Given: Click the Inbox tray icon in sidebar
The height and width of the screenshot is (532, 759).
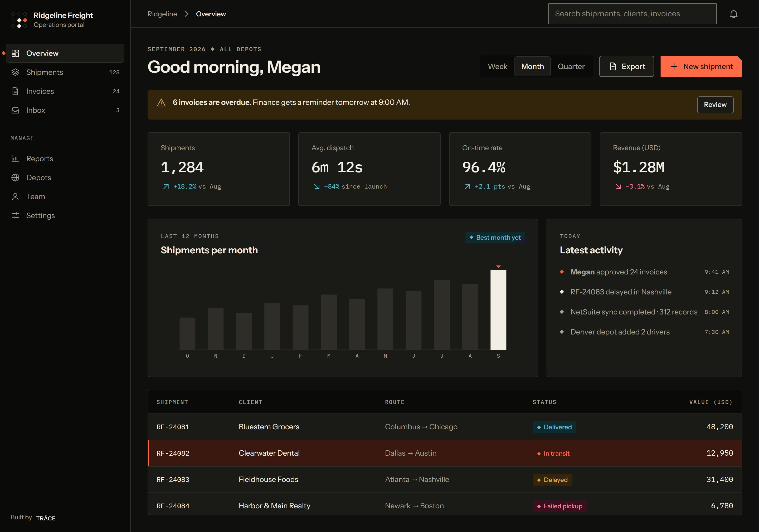Looking at the screenshot, I should click(x=15, y=110).
